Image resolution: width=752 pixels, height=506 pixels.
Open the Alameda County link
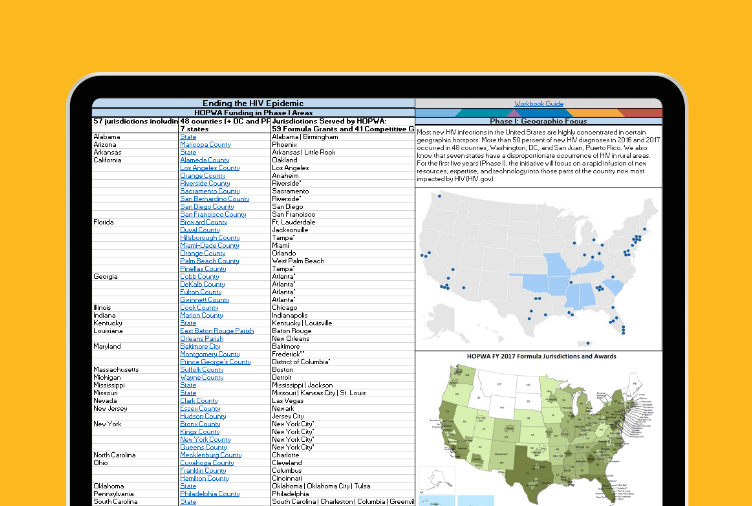pos(205,160)
